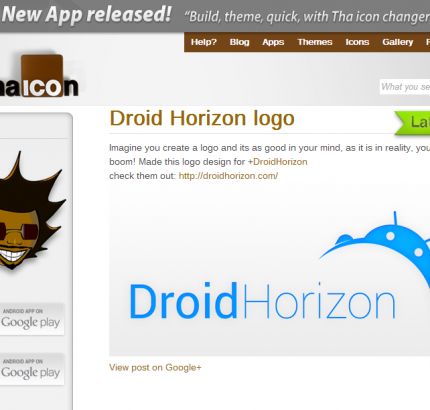Go to the Gallery menu item
The image size is (430, 410).
(x=398, y=42)
